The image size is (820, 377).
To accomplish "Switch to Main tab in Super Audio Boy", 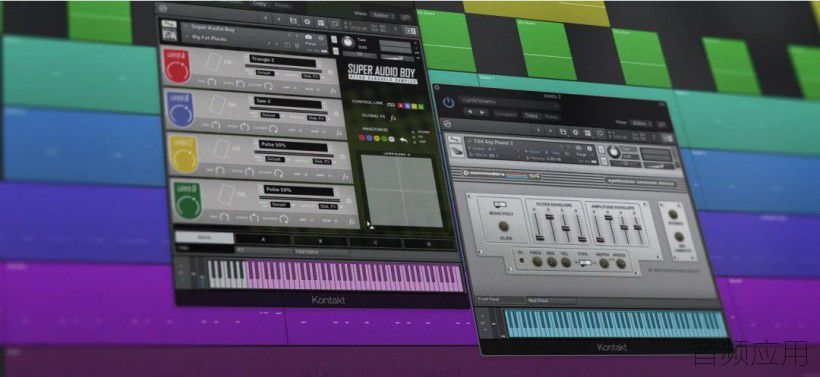I will 204,237.
